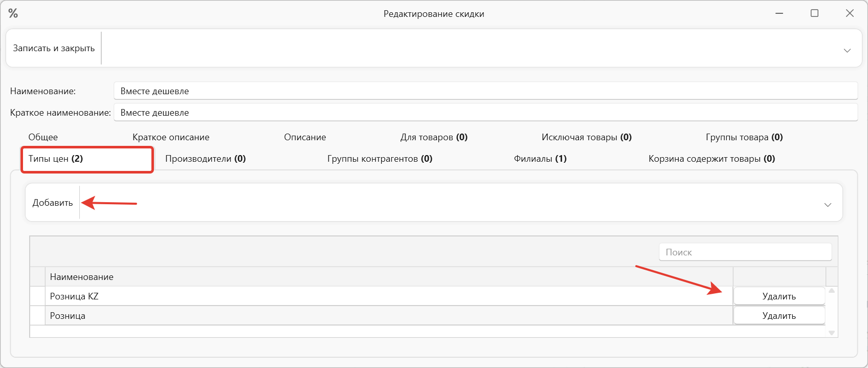Click Записать и закрыть button

pyautogui.click(x=54, y=48)
